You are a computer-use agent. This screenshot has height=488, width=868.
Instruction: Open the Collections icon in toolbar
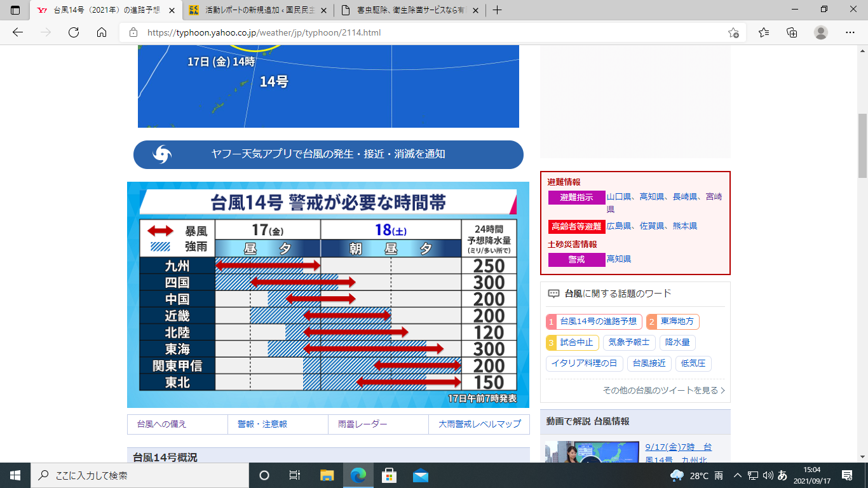pos(792,32)
